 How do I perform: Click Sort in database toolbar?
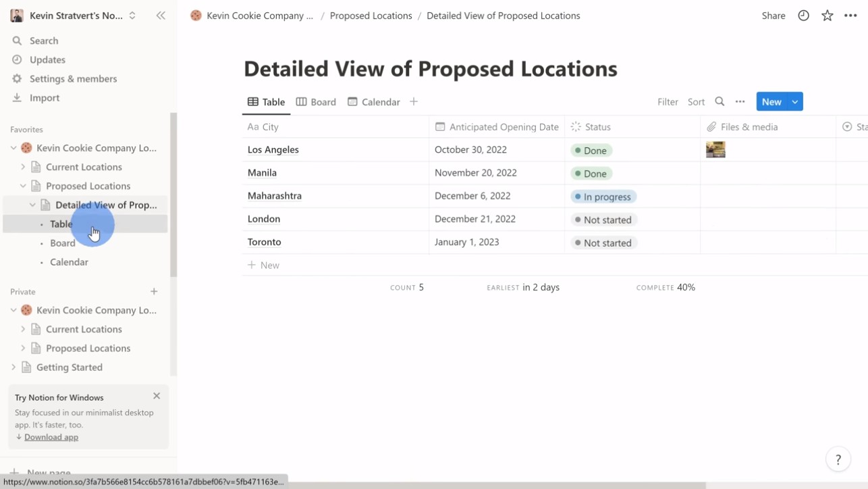(696, 102)
